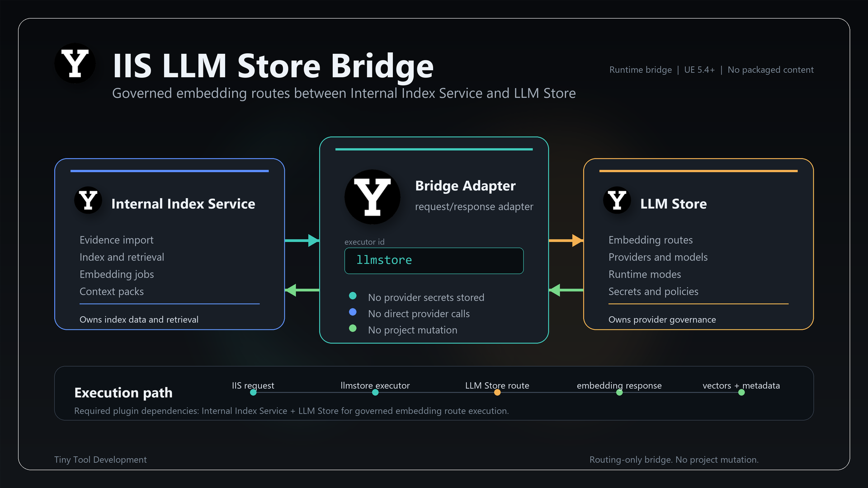
Task: Select the orange LLM Store route node
Action: [497, 393]
